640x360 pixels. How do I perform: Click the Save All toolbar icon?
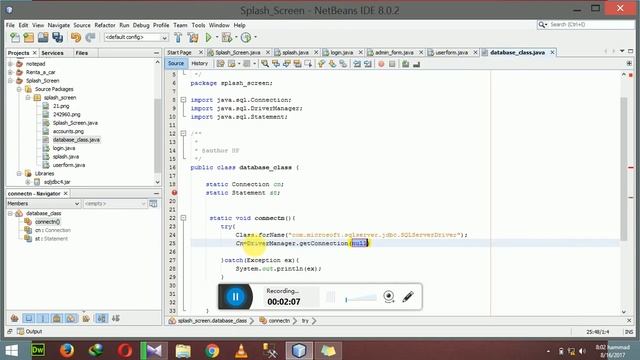[x=58, y=38]
